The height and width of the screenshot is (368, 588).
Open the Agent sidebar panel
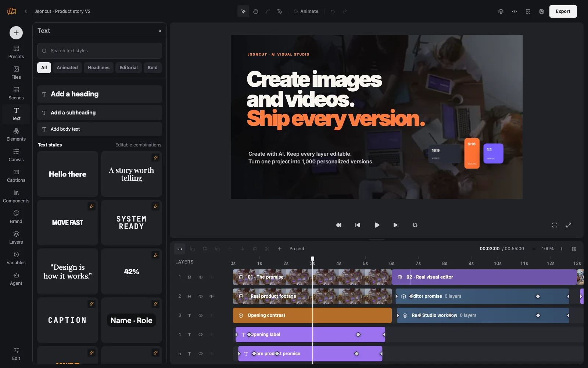pyautogui.click(x=16, y=279)
